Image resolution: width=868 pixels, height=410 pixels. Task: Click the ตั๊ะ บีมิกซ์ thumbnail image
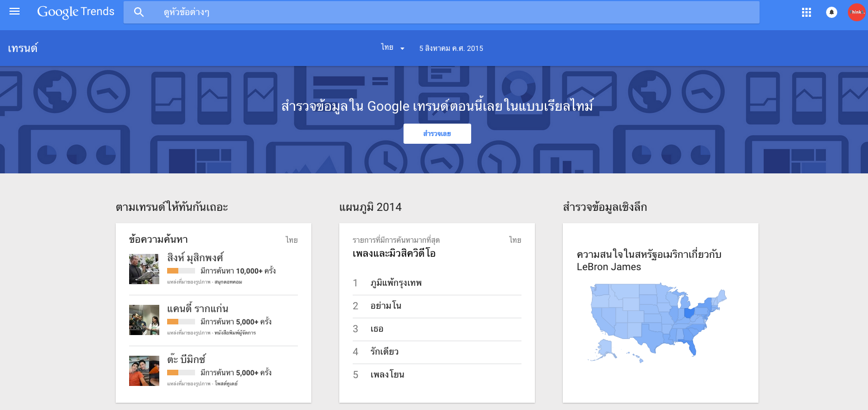(x=144, y=371)
